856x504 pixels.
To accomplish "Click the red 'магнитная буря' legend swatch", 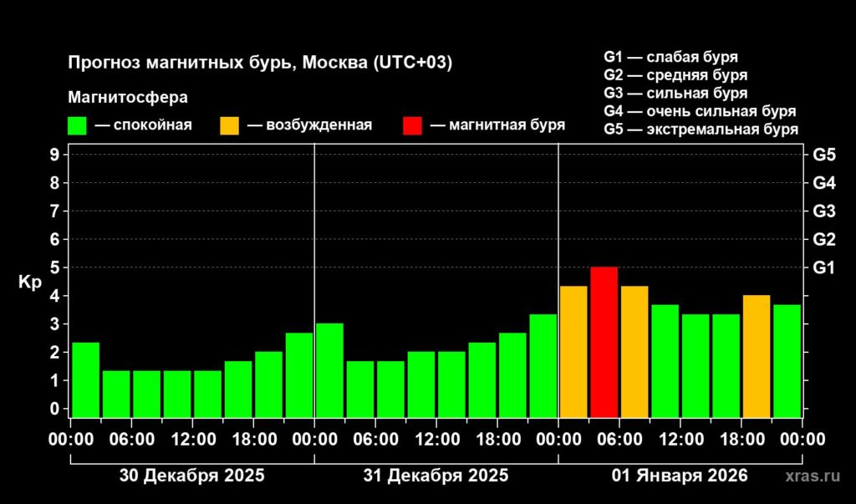I will pyautogui.click(x=412, y=125).
